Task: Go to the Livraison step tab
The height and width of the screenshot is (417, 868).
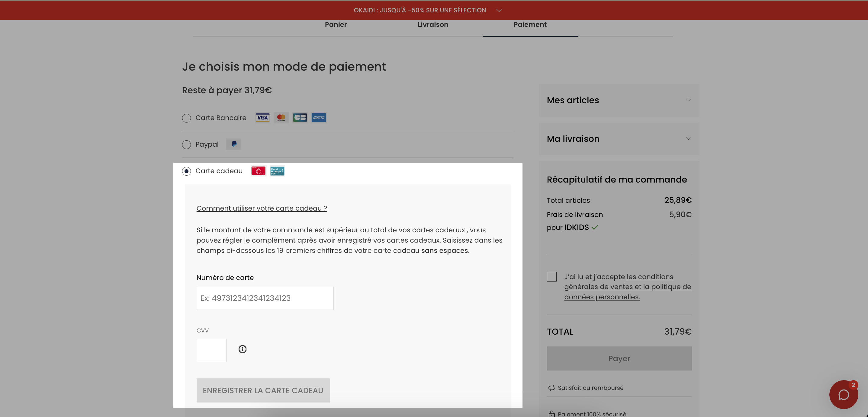Action: (433, 24)
